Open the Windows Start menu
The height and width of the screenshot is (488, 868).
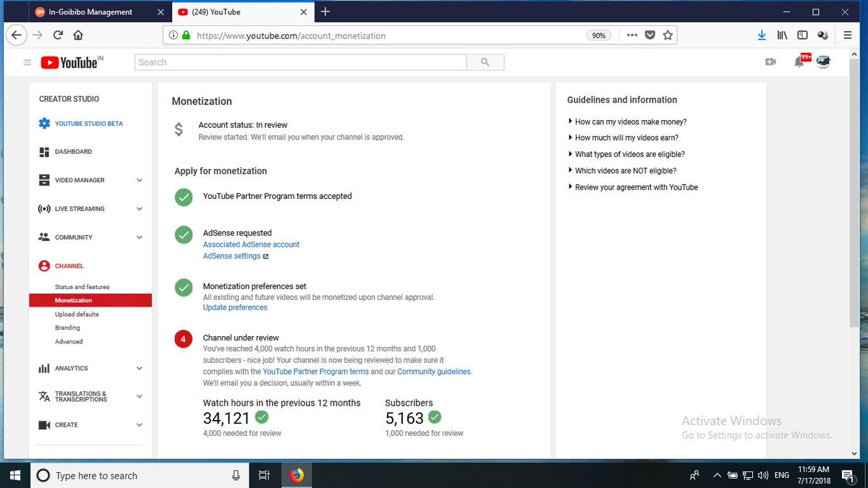click(x=14, y=475)
